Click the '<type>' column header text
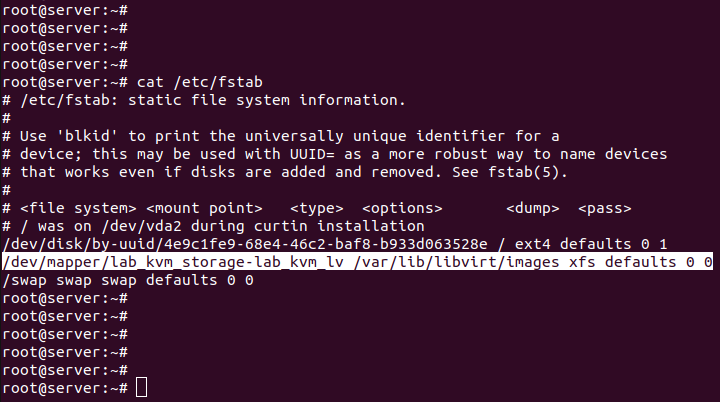The image size is (720, 402). 317,208
